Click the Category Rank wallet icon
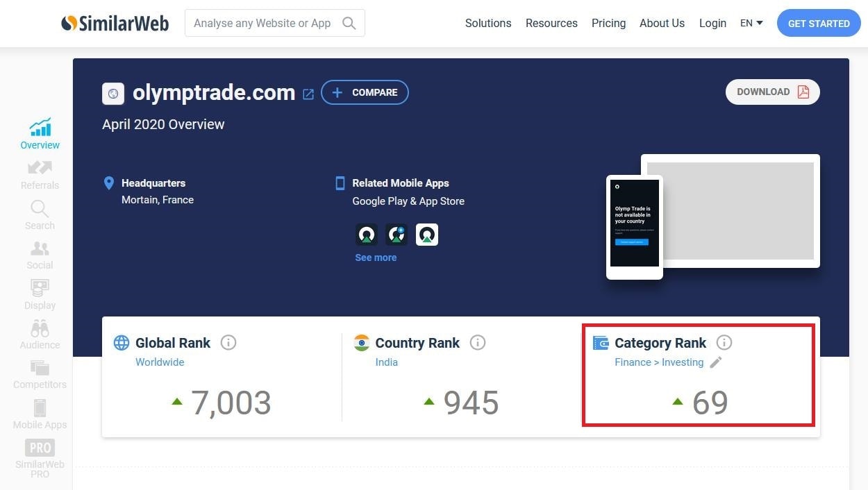The width and height of the screenshot is (868, 490). pos(601,342)
